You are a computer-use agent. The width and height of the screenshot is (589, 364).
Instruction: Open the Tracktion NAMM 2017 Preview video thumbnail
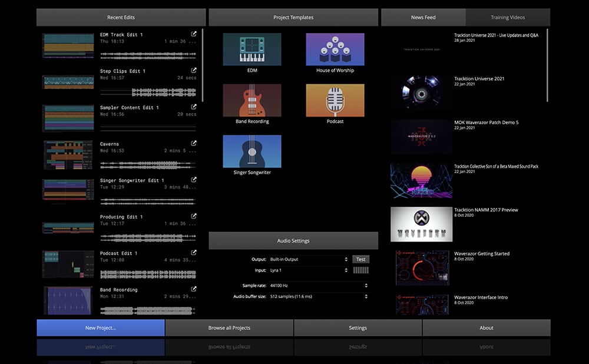click(421, 224)
